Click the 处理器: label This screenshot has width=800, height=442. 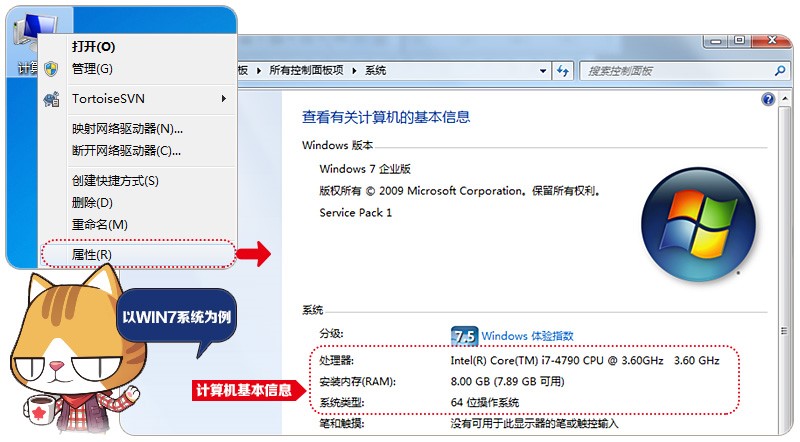coord(336,360)
